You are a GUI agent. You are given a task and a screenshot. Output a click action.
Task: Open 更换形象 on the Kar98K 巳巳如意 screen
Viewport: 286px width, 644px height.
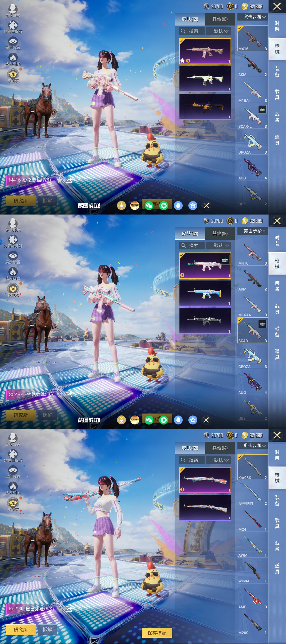point(13,440)
